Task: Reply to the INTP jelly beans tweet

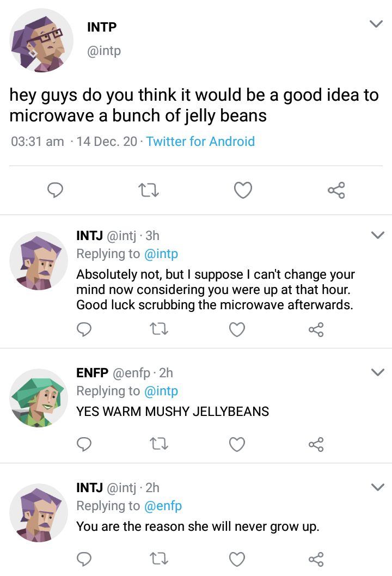Action: 54,190
